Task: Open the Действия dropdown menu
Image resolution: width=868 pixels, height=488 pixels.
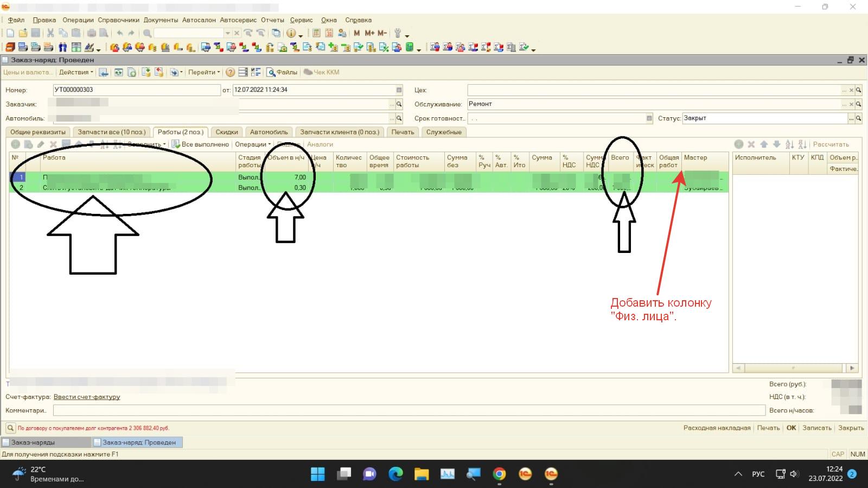Action: point(76,72)
